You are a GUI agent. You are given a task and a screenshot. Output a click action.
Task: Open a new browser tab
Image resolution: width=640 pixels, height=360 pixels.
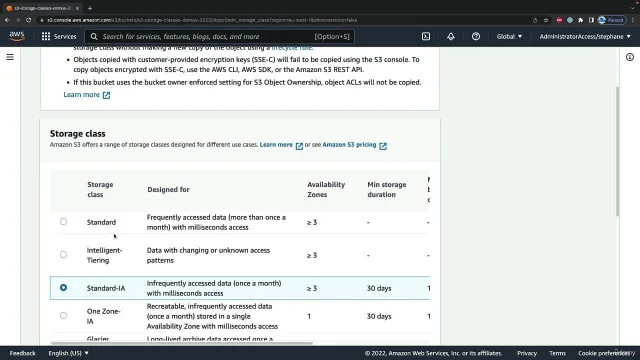(x=90, y=8)
